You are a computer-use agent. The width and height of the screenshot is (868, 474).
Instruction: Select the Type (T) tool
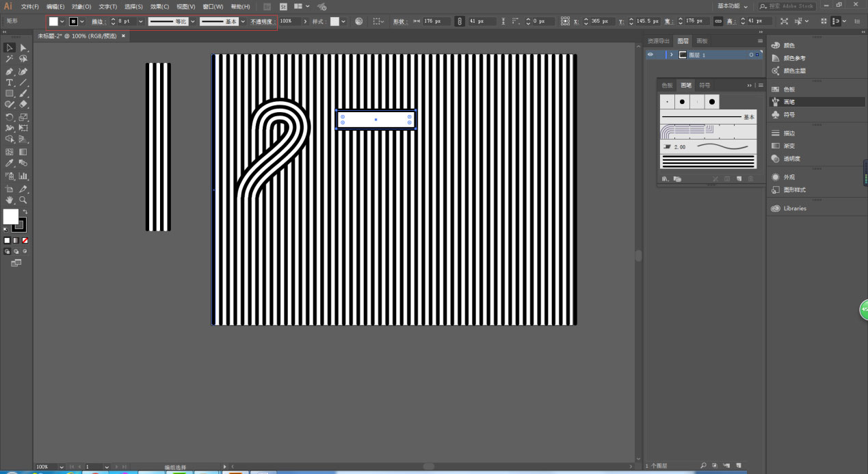point(10,82)
